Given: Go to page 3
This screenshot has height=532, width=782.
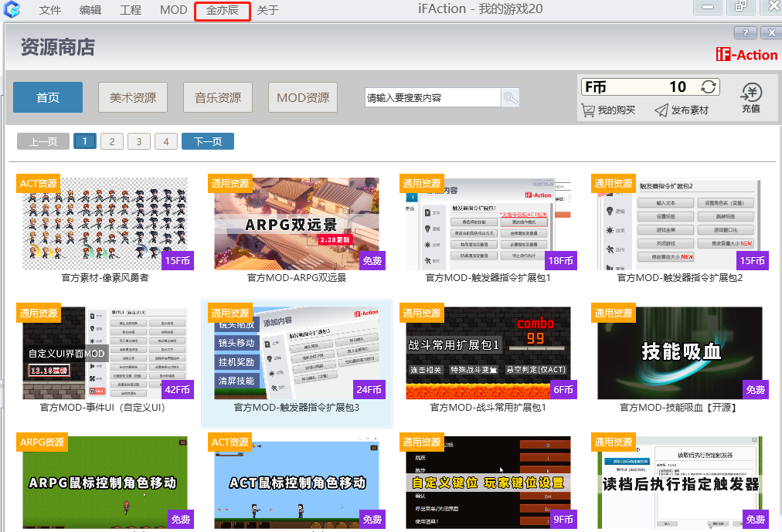Looking at the screenshot, I should (138, 141).
